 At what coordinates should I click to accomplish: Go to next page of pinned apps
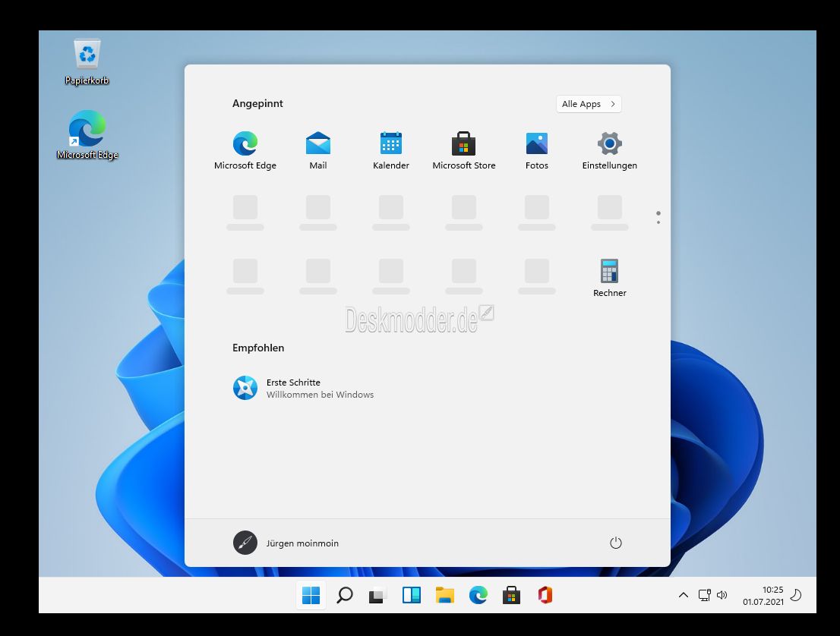[x=658, y=222]
